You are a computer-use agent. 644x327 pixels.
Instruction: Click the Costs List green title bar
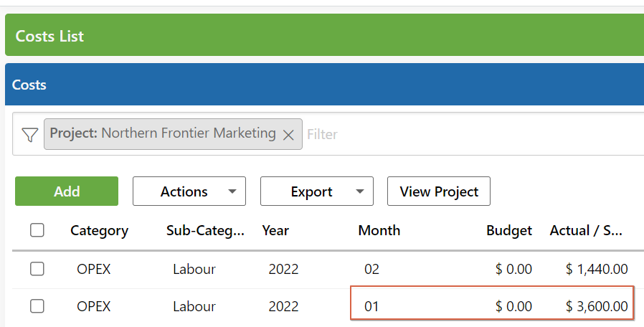coord(324,35)
